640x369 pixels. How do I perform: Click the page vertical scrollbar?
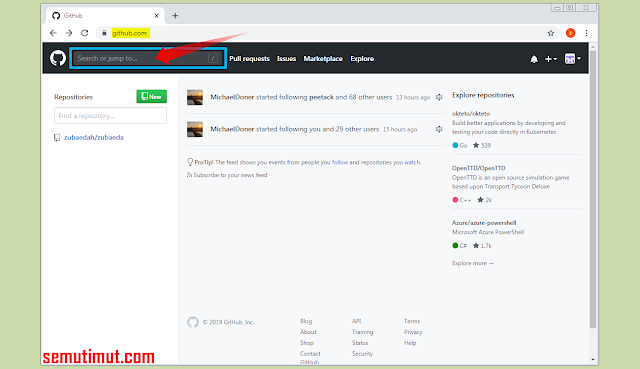(x=593, y=189)
